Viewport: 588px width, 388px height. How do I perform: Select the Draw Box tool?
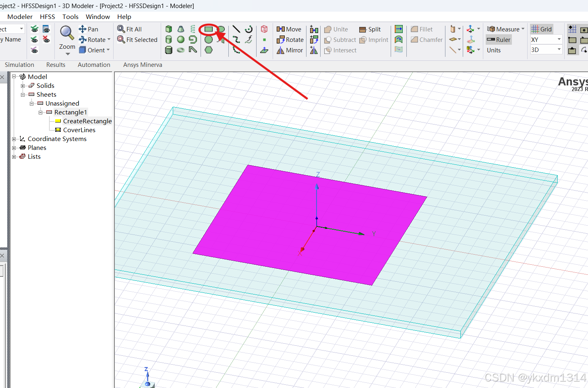coord(169,29)
